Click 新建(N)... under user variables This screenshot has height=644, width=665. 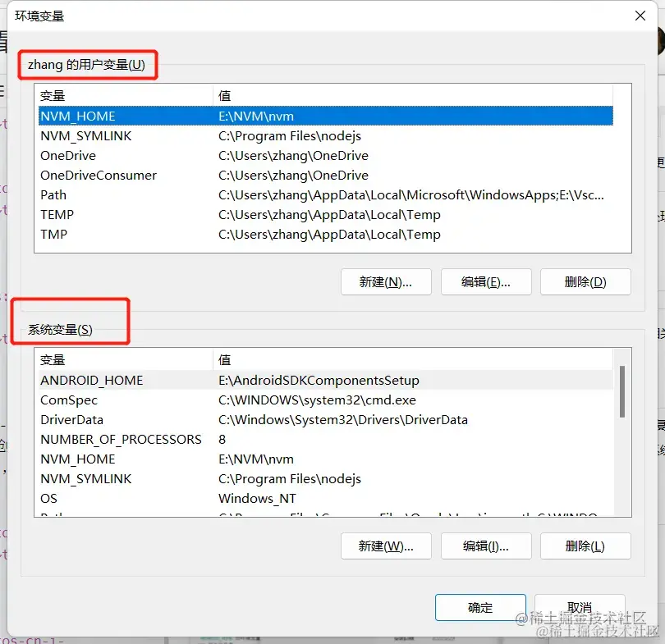click(386, 281)
